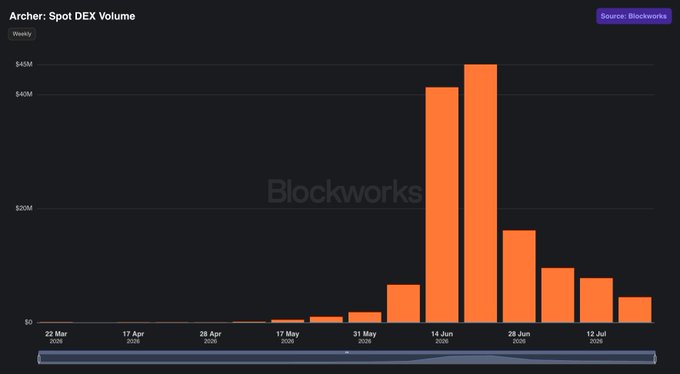
Task: Click the 12 Jul date label
Action: [596, 337]
